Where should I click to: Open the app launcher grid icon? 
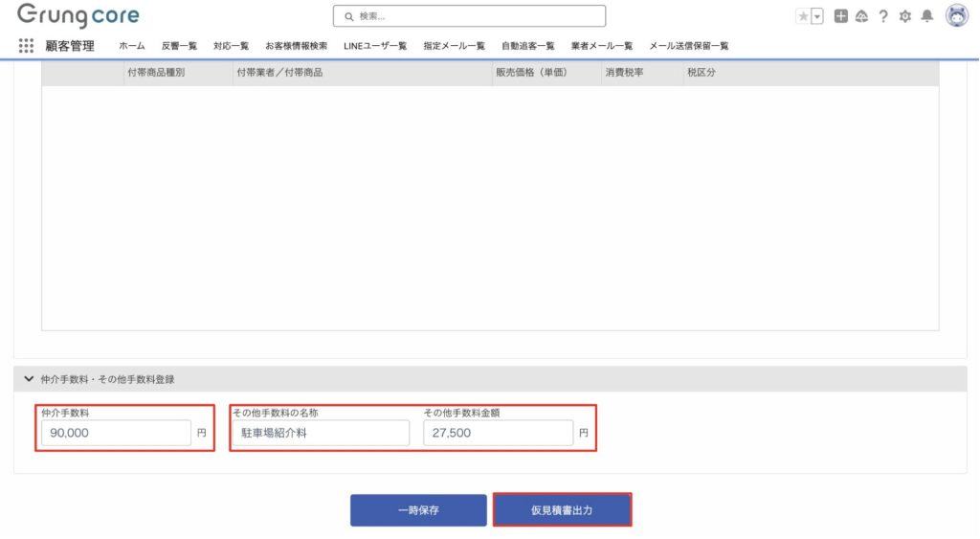pyautogui.click(x=26, y=45)
